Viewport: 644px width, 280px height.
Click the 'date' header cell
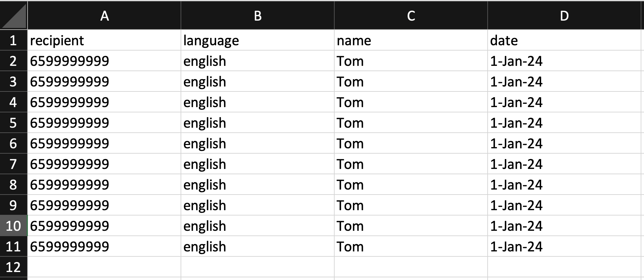click(564, 41)
